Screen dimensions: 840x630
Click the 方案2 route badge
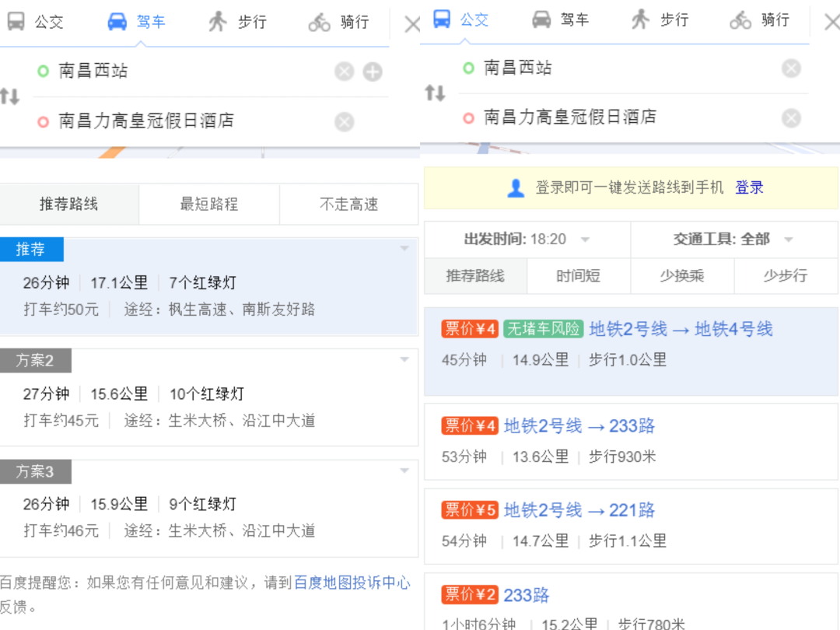35,361
